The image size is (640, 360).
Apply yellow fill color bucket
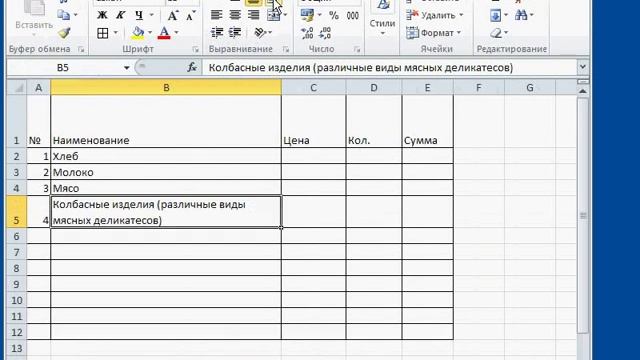138,33
